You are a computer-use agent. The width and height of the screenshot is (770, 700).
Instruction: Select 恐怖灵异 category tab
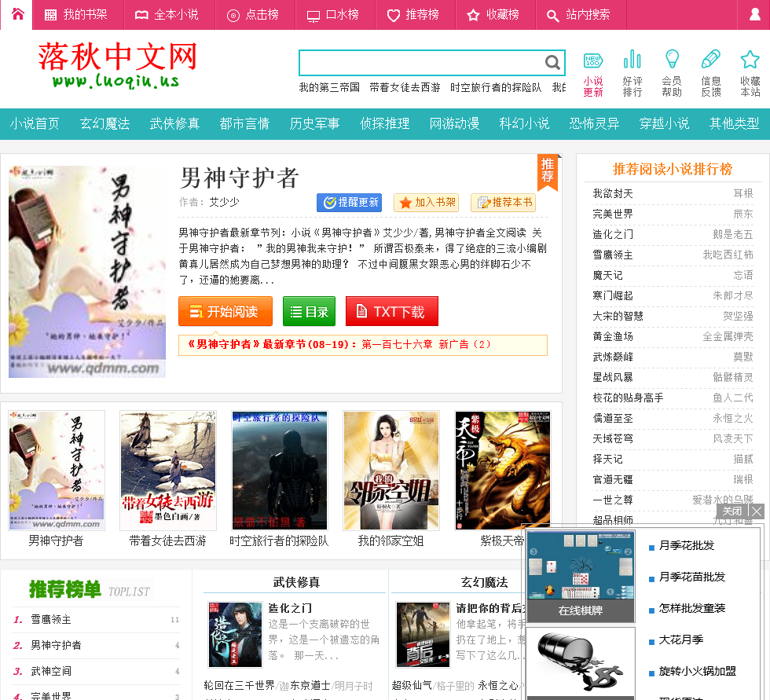click(594, 123)
